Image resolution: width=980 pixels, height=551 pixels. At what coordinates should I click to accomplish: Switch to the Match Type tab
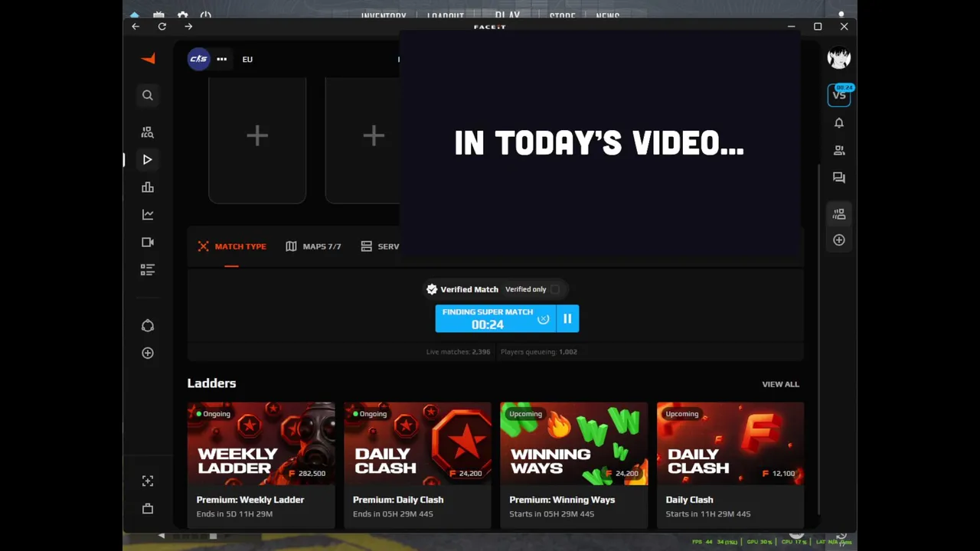point(232,246)
